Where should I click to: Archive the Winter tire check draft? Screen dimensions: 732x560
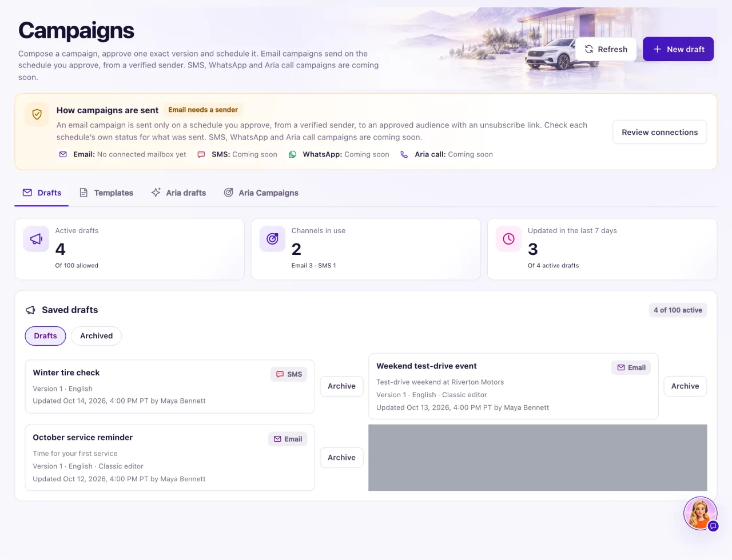coord(341,386)
